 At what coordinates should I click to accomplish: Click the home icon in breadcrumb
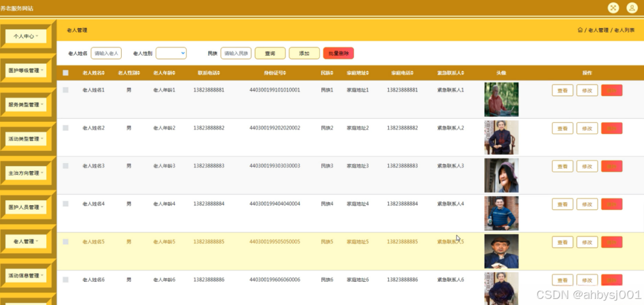pos(580,30)
